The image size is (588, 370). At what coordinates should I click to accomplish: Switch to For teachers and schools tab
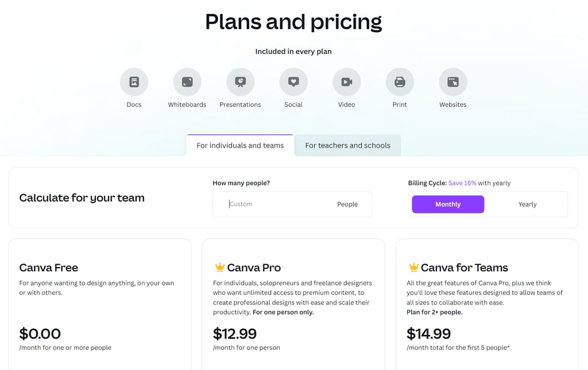click(347, 145)
